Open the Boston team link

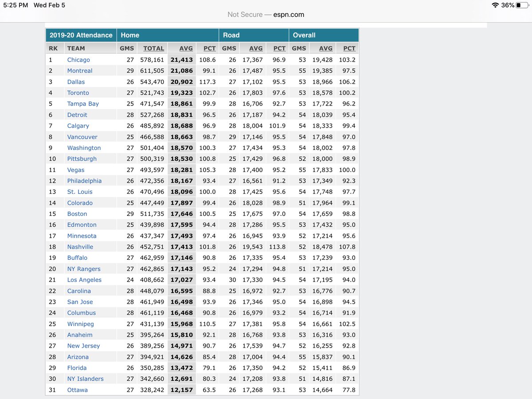pos(77,214)
